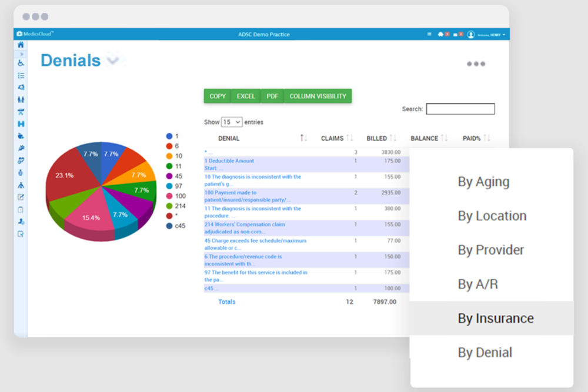
Task: Open the hamburger menu icon in top bar
Action: tap(429, 34)
